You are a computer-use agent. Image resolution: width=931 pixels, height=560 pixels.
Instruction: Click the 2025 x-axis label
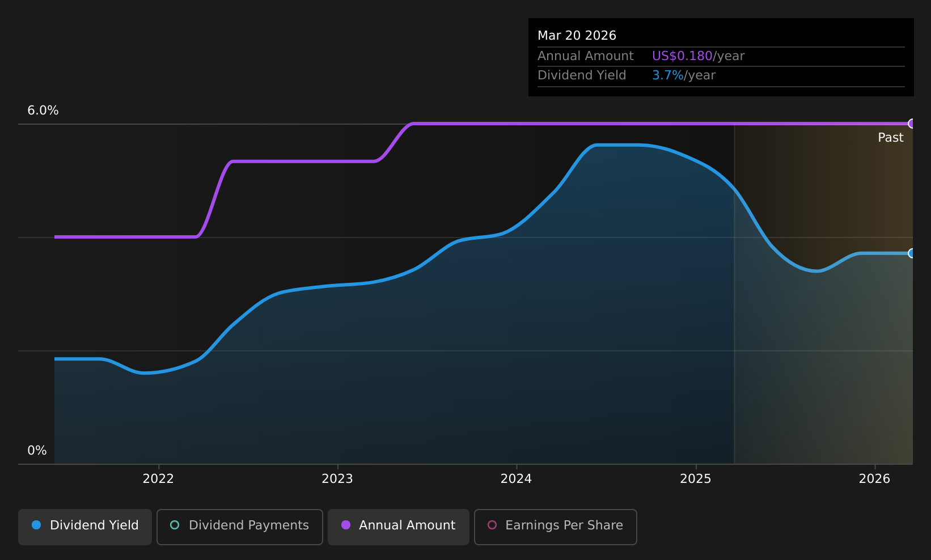point(696,479)
